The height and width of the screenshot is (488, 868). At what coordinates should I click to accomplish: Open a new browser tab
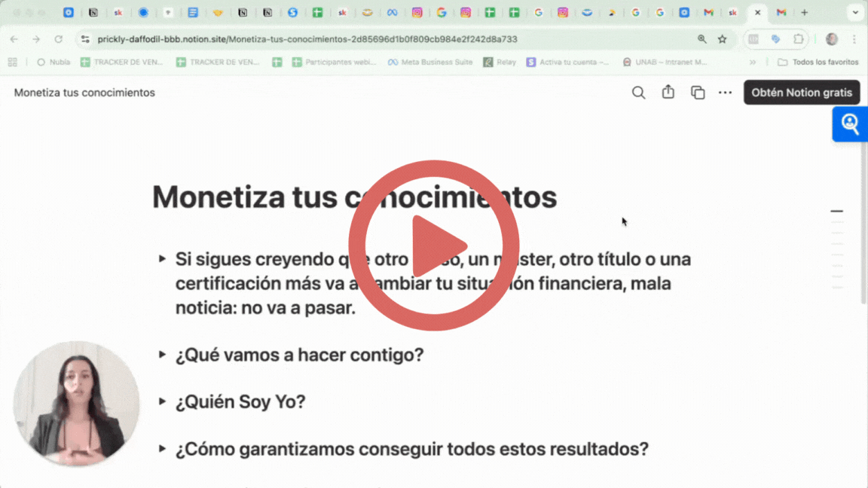pyautogui.click(x=805, y=12)
